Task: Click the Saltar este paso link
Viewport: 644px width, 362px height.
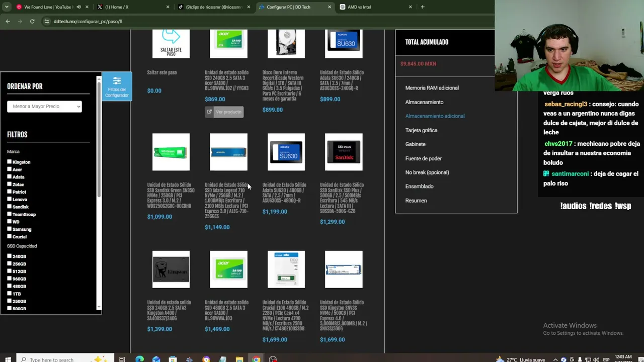Action: 162,72
